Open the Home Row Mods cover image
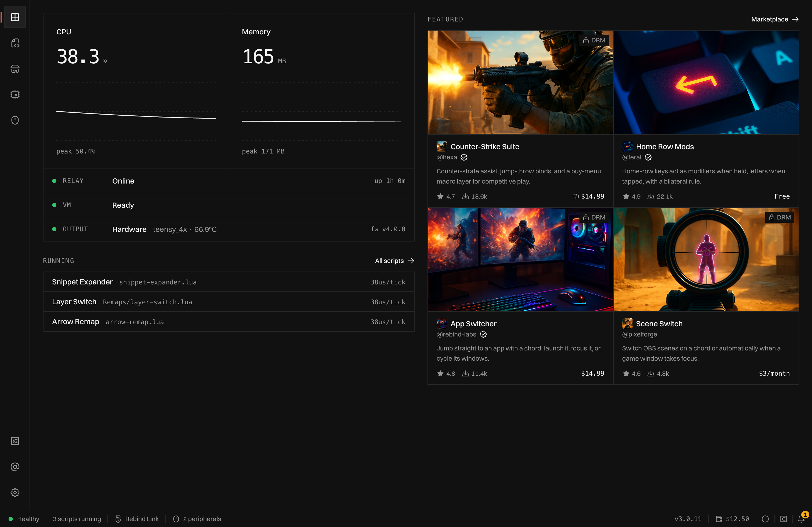 [706, 82]
